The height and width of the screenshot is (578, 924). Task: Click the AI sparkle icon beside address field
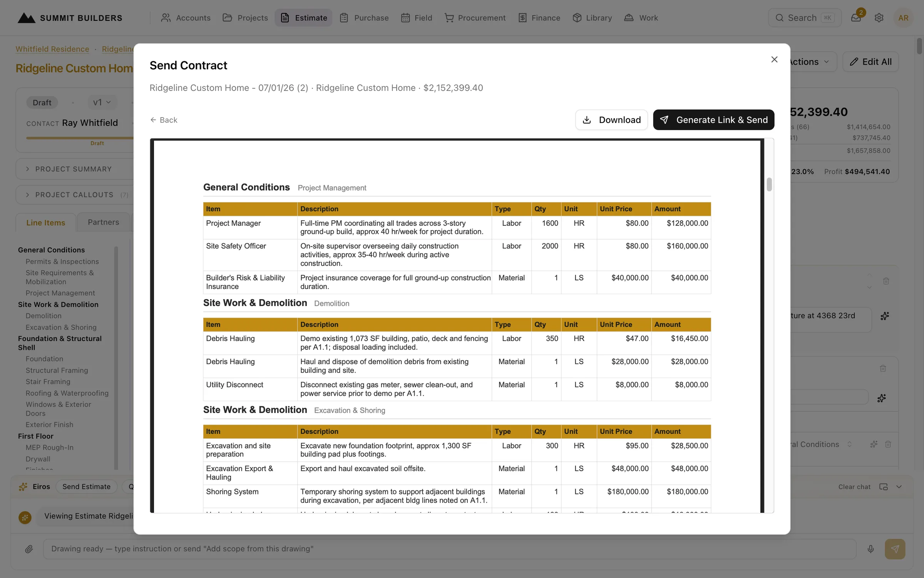[885, 316]
